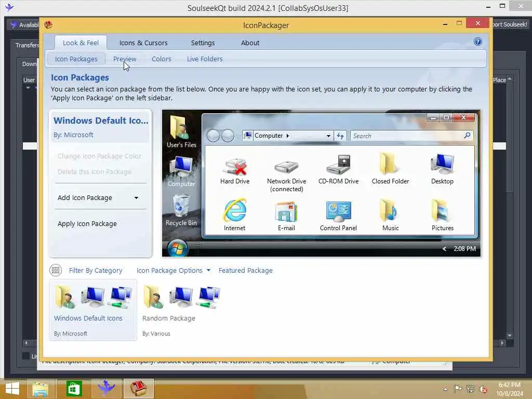Select the Windows Default Icons package

coord(93,310)
